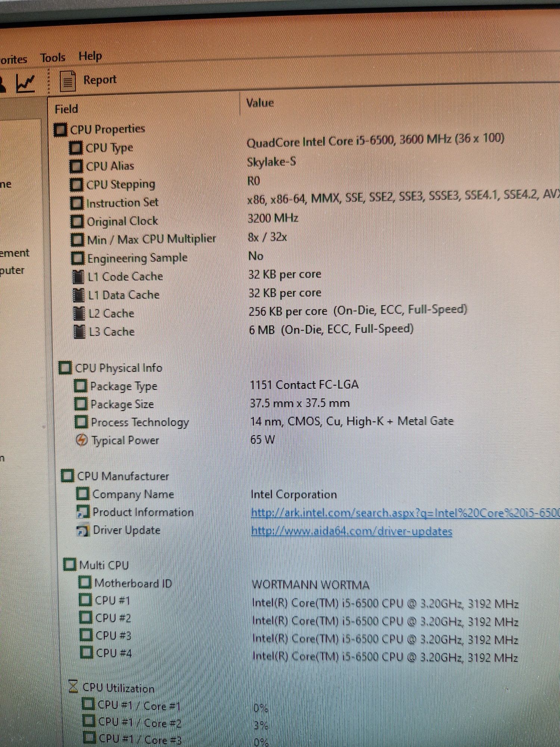The width and height of the screenshot is (560, 747).
Task: Select the 37.5 mm x 37.5 mm value
Action: (300, 403)
